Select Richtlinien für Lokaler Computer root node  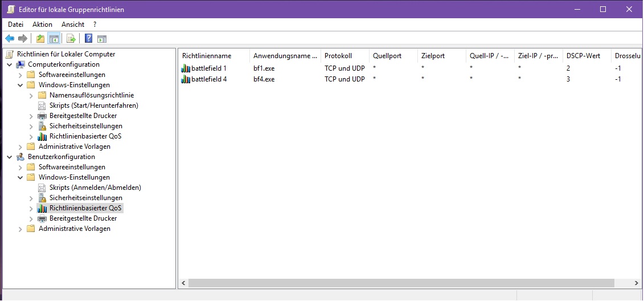66,54
